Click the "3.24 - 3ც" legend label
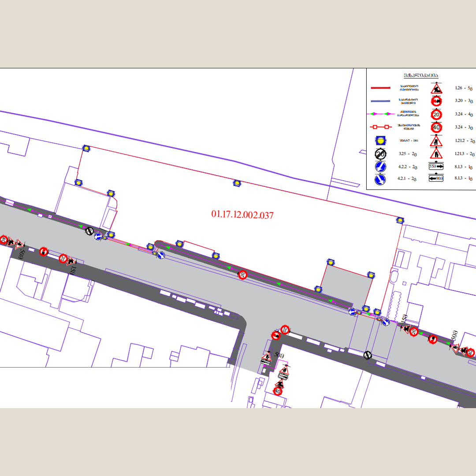Viewport: 476px width, 476px height. 464,127
